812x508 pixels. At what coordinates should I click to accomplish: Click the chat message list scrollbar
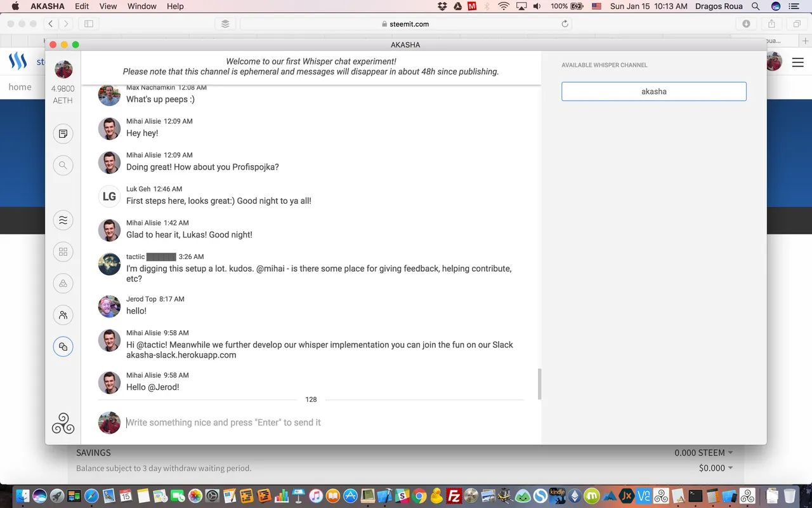[539, 384]
